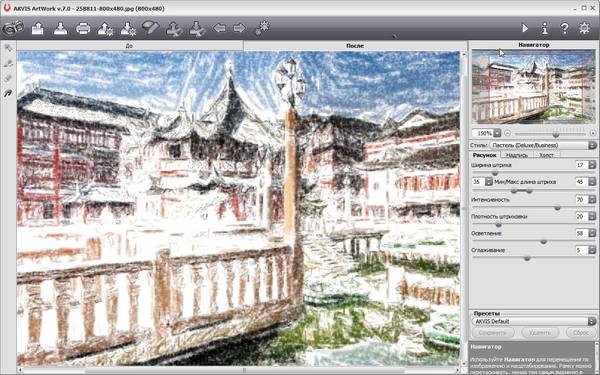Screen dimensions: 600x375
Task: Switch to the После (After) tab
Action: [x=355, y=46]
